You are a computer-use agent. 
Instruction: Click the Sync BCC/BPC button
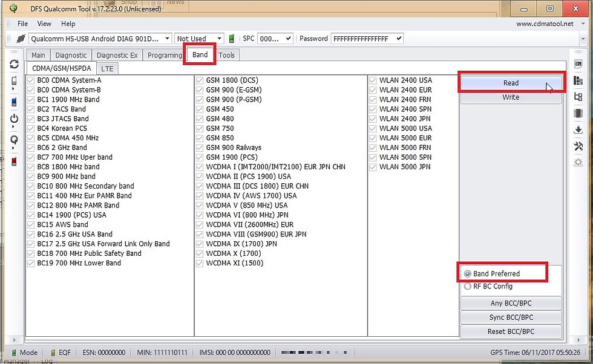(x=511, y=317)
